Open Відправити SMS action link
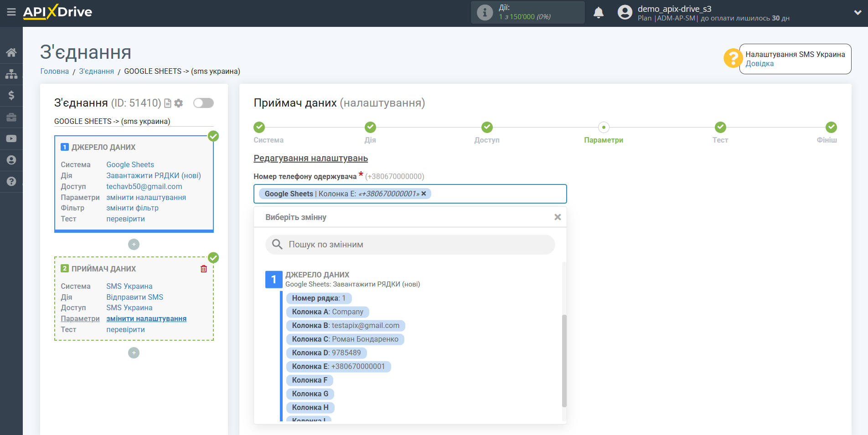 click(x=135, y=297)
